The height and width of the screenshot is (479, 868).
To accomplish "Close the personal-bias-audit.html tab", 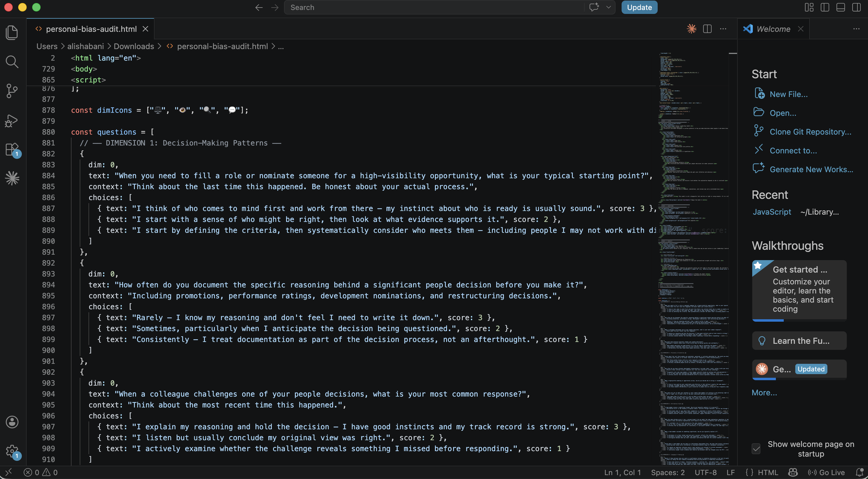I will [145, 29].
